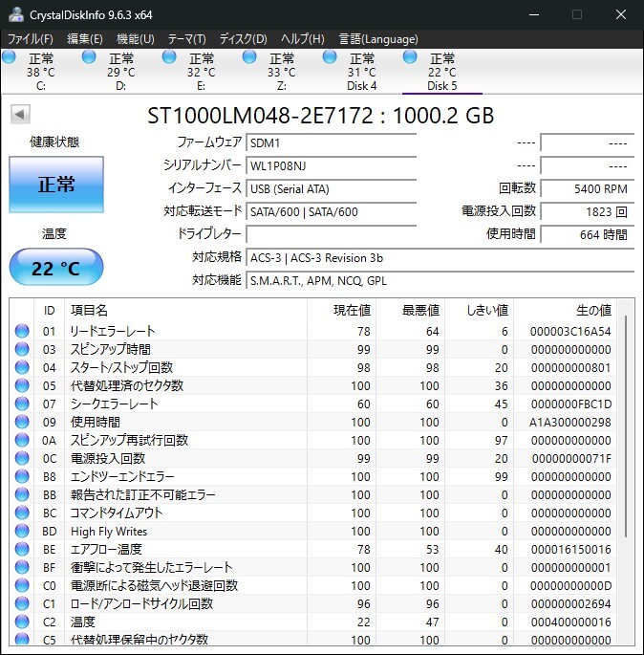
Task: Click the status orb for Disk 4
Action: point(330,57)
